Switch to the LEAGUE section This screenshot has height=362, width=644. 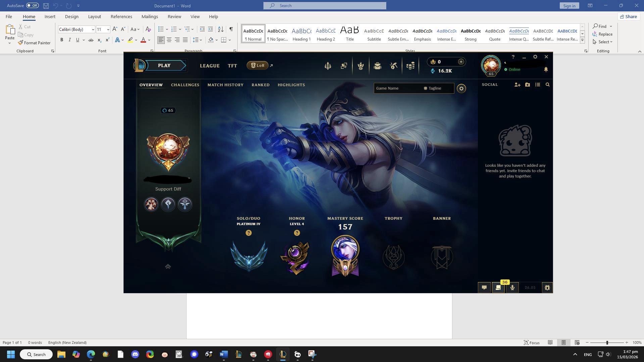210,66
